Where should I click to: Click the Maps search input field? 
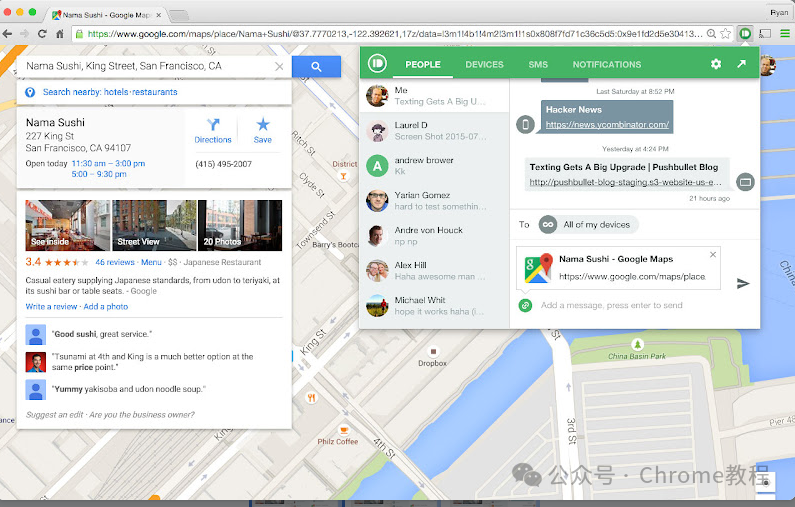pyautogui.click(x=147, y=66)
